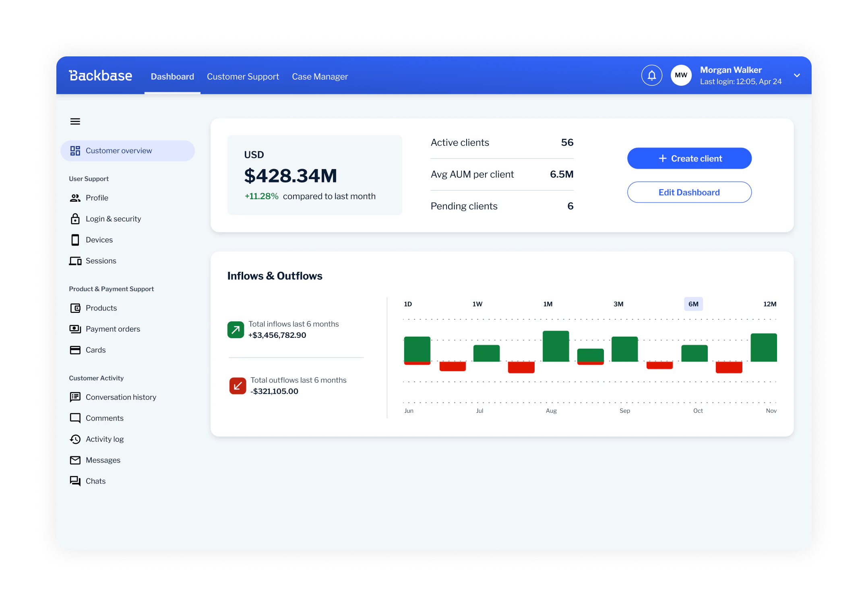Open the Sessions icon
Viewport: 868px width, 606px height.
pos(75,261)
